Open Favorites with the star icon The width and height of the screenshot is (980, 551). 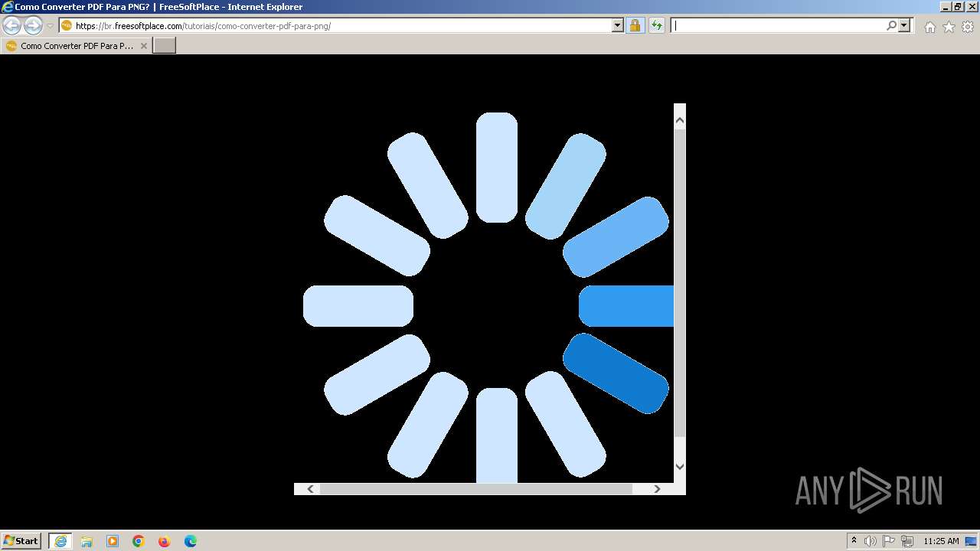(949, 27)
